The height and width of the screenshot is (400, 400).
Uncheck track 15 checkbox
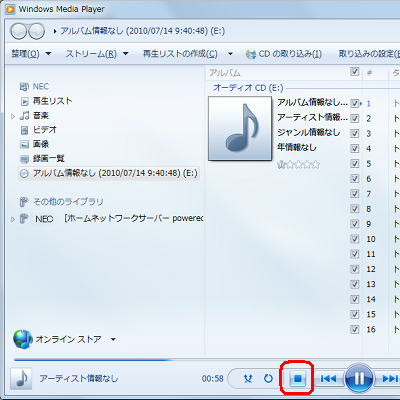pyautogui.click(x=355, y=314)
